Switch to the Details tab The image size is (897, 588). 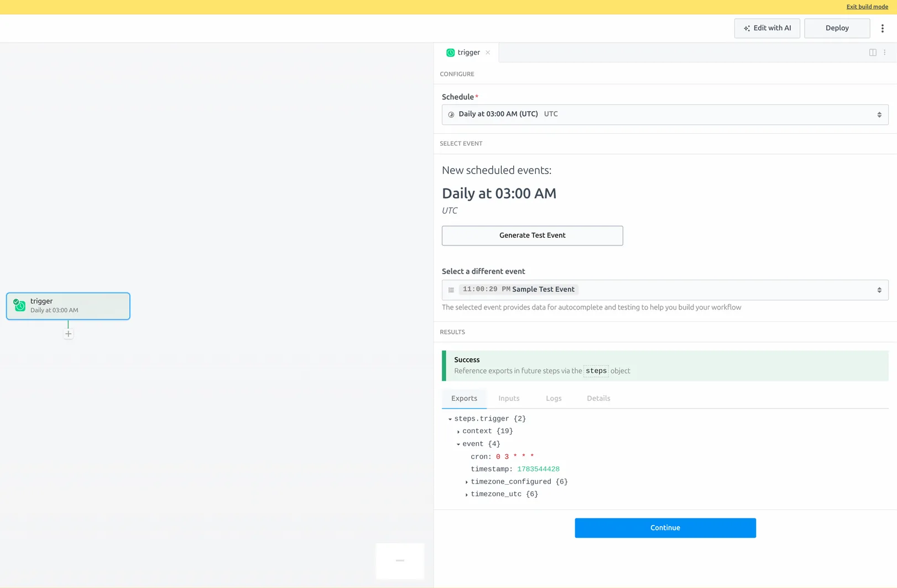[x=598, y=398]
